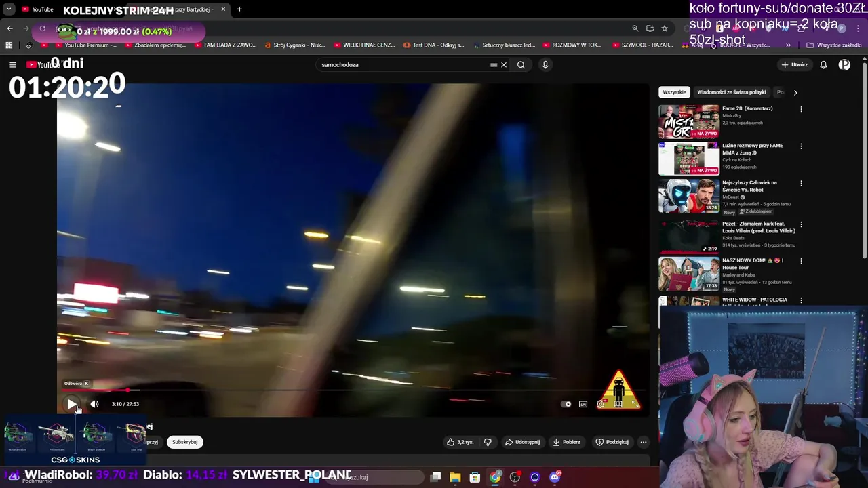Open the Test DNA - Odkryj s... bookmark
The height and width of the screenshot is (488, 868).
click(434, 45)
